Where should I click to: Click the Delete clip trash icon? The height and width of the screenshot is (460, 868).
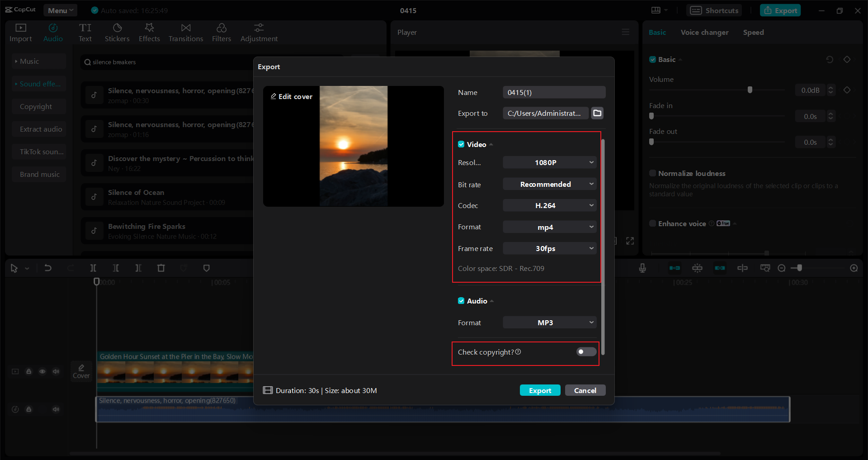[161, 268]
